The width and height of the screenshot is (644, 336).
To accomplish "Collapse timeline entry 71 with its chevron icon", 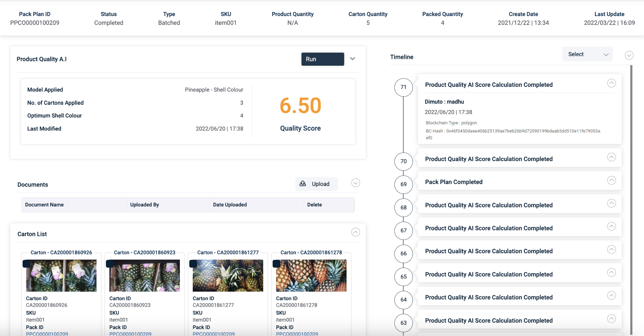I will tap(611, 83).
